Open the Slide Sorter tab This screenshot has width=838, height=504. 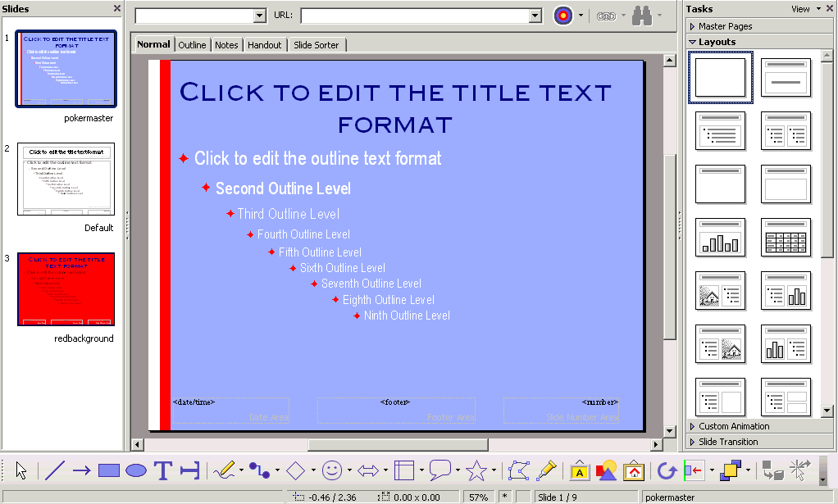coord(316,45)
